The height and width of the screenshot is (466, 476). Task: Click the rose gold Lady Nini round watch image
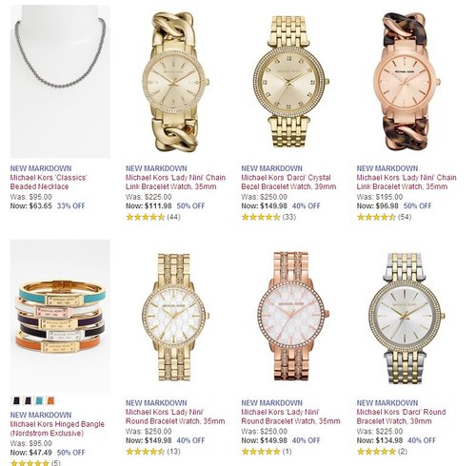pyautogui.click(x=291, y=316)
